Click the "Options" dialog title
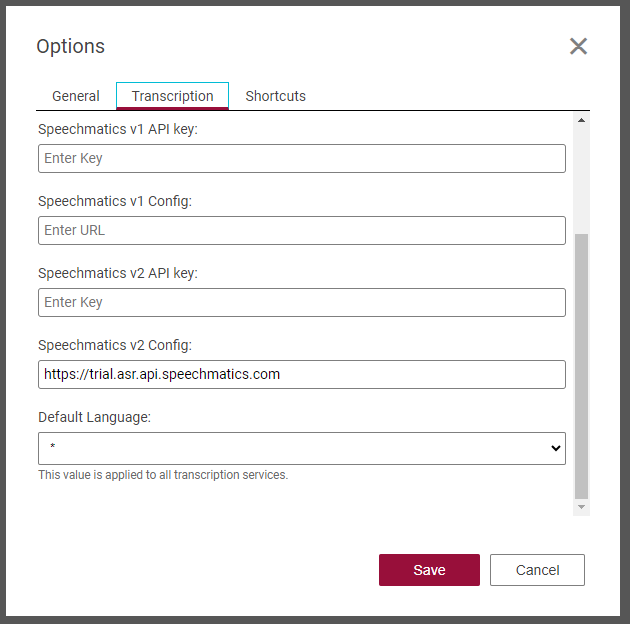Image resolution: width=630 pixels, height=624 pixels. point(71,46)
